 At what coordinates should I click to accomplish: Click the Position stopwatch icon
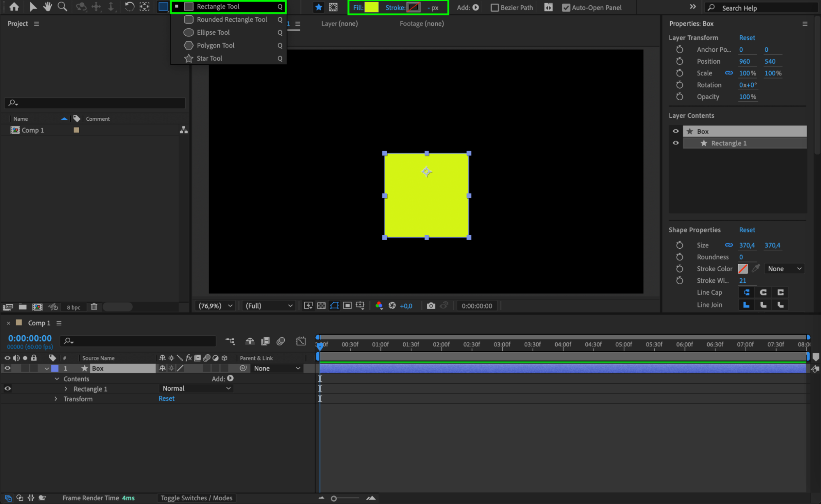[680, 61]
